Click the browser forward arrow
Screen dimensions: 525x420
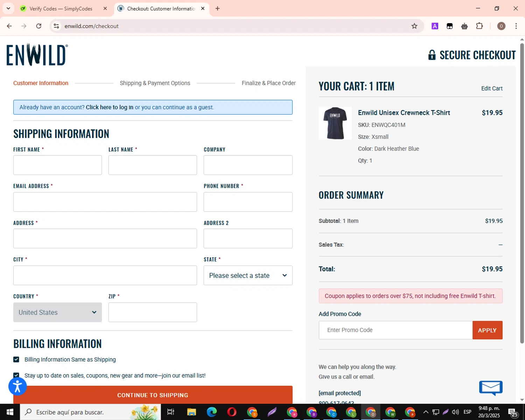[x=24, y=26]
